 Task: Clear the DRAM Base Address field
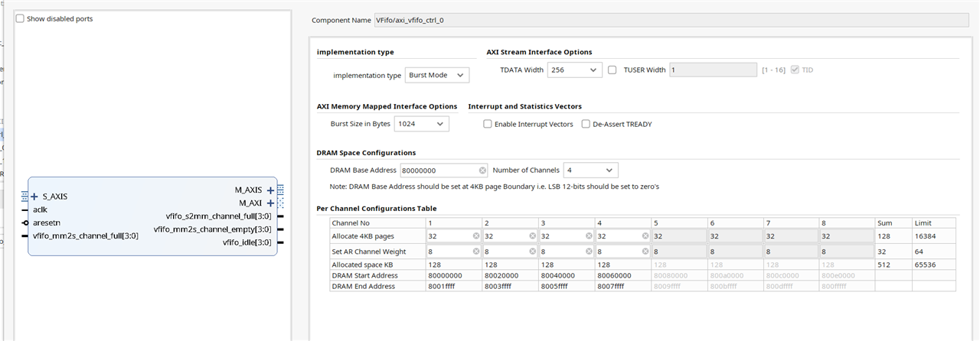tap(482, 170)
